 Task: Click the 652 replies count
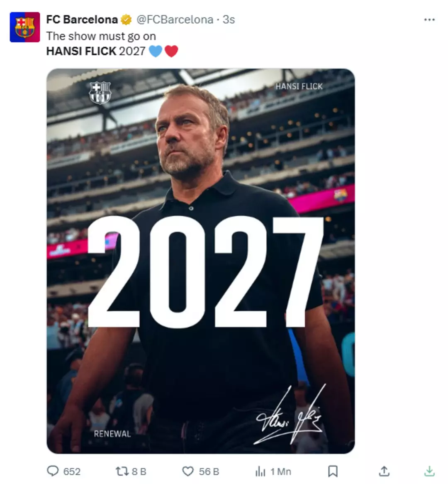(x=72, y=472)
